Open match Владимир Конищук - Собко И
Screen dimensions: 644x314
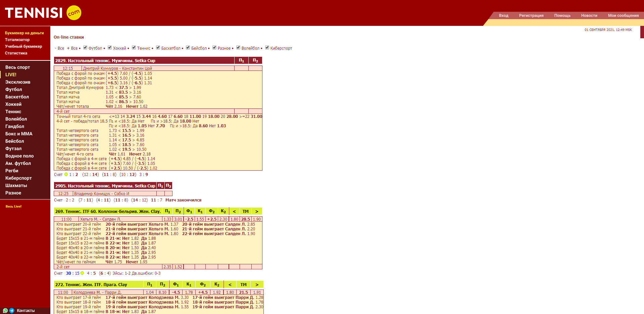pyautogui.click(x=102, y=194)
